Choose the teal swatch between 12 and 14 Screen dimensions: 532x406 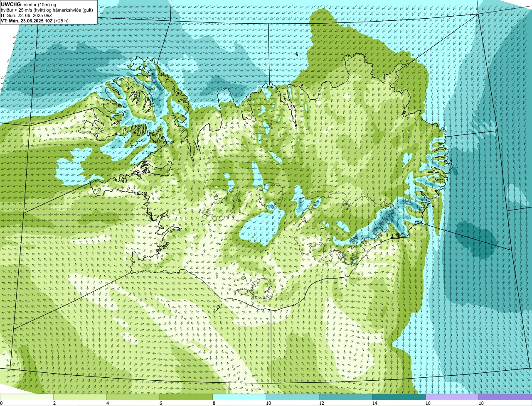tap(346, 397)
